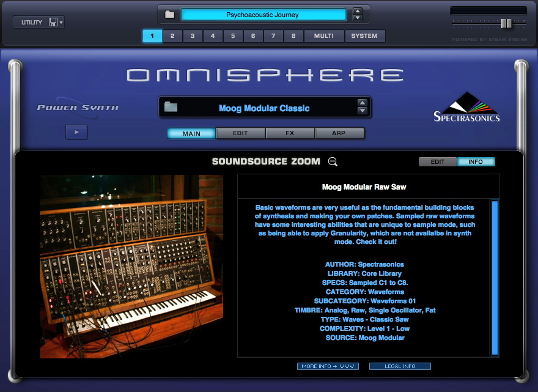Switch to the MAIN page

tap(191, 133)
